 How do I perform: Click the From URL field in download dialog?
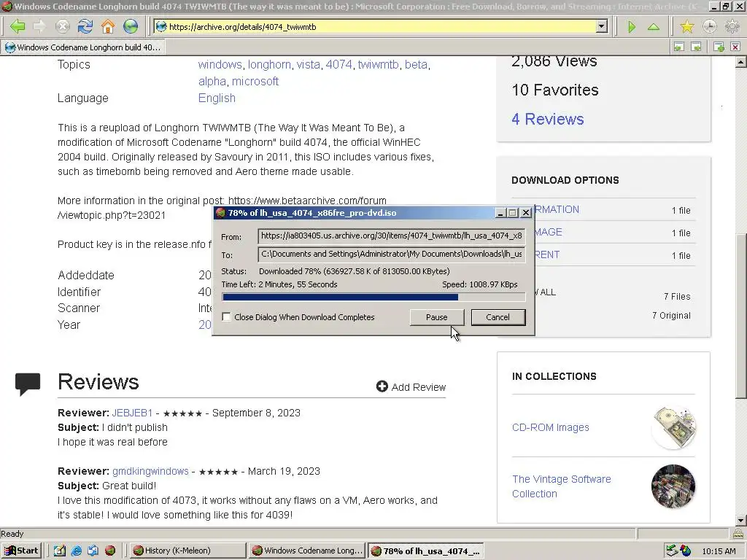pyautogui.click(x=391, y=236)
